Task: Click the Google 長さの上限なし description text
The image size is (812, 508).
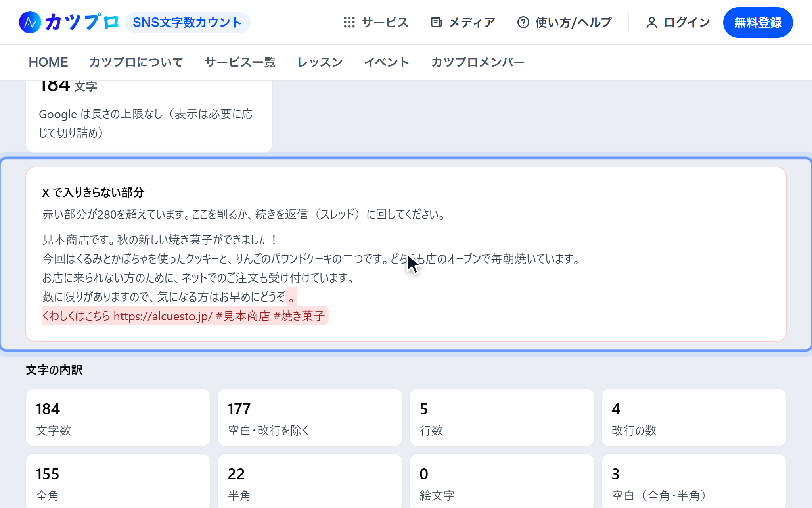Action: click(x=146, y=123)
